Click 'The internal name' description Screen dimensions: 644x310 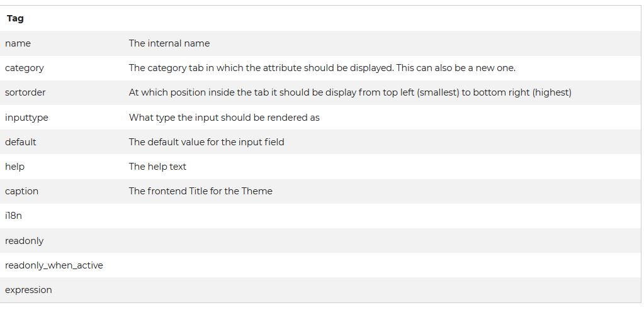tap(169, 43)
